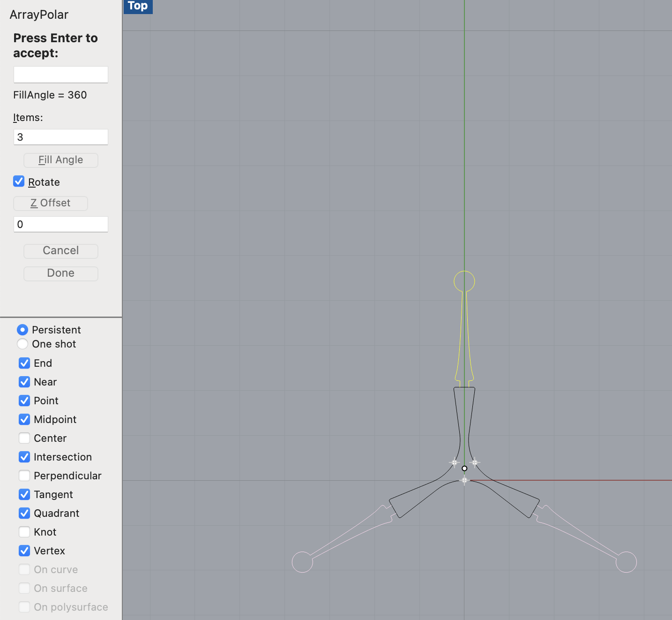
Task: Enable the Perpendicular object snap
Action: [x=24, y=476]
